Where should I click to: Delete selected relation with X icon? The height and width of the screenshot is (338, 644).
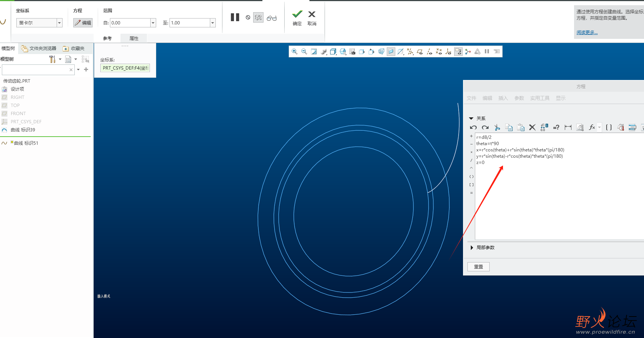tap(532, 127)
